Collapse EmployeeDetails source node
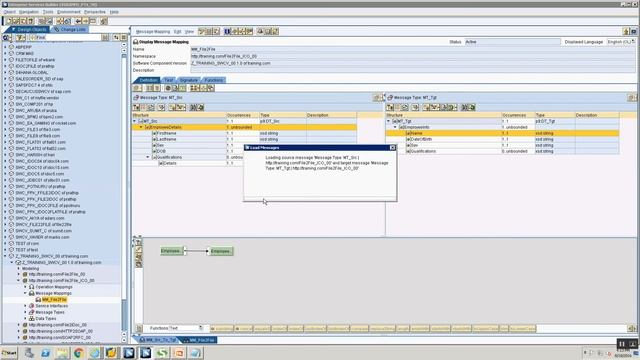640x360 pixels. coord(141,127)
